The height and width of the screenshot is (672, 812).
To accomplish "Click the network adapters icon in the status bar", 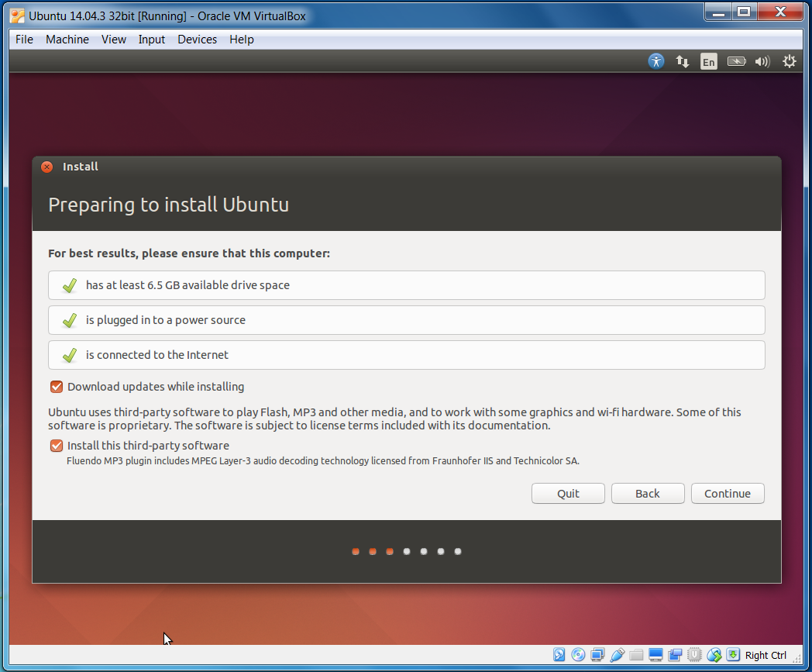I will click(597, 654).
